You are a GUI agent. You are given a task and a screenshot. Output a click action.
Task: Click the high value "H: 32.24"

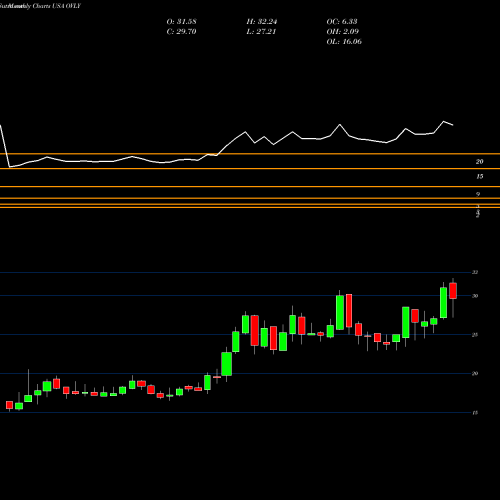(262, 22)
